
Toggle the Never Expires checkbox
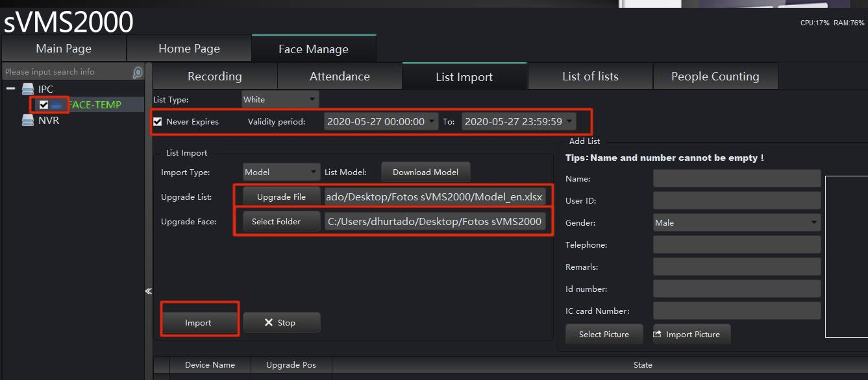(157, 121)
